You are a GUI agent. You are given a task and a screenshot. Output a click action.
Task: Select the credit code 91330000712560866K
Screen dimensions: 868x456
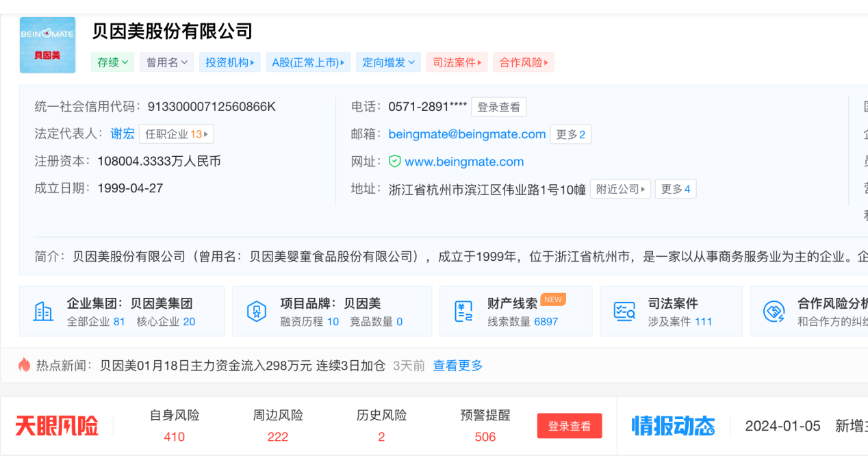(x=211, y=106)
